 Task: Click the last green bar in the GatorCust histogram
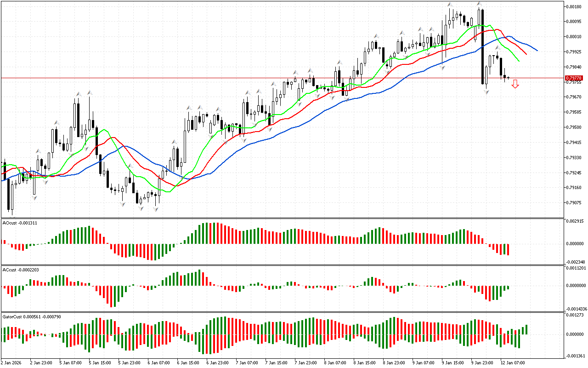tap(526, 329)
